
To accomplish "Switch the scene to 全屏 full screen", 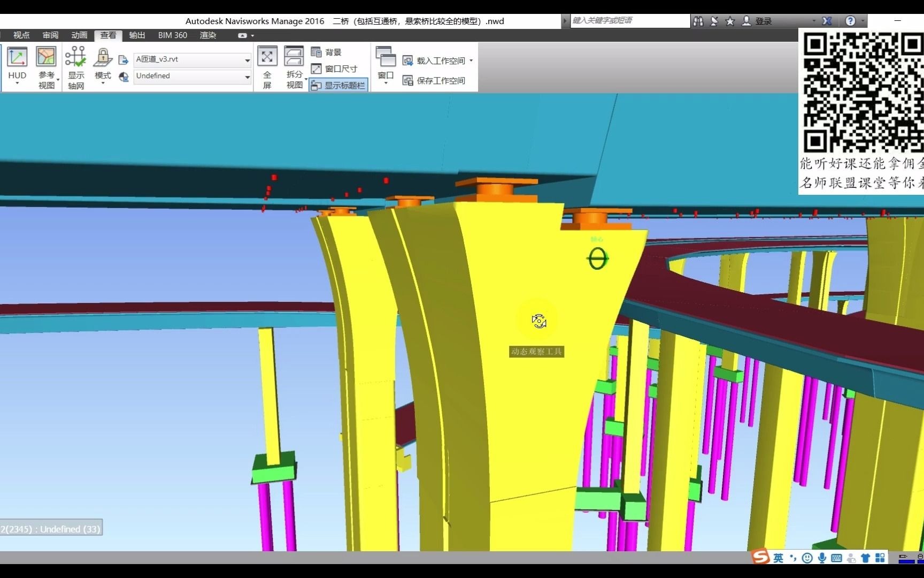I will click(x=267, y=67).
